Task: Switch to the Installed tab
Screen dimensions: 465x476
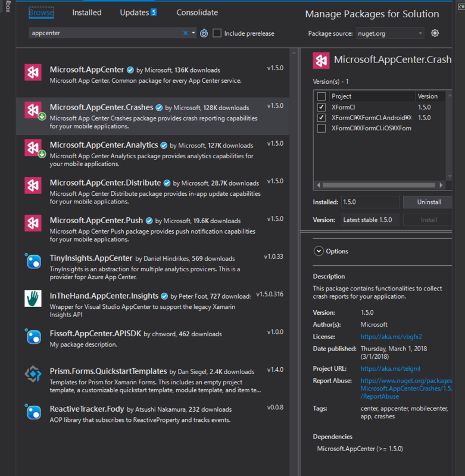Action: pos(86,12)
